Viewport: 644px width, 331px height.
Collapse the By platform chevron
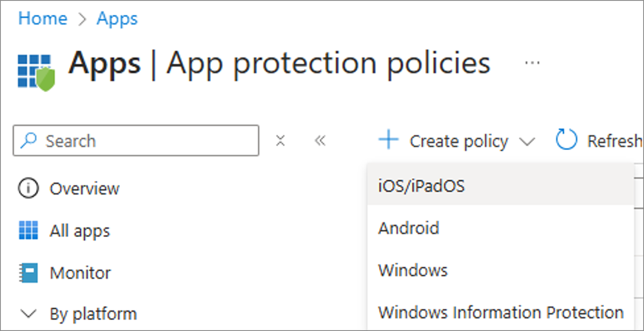pyautogui.click(x=28, y=315)
